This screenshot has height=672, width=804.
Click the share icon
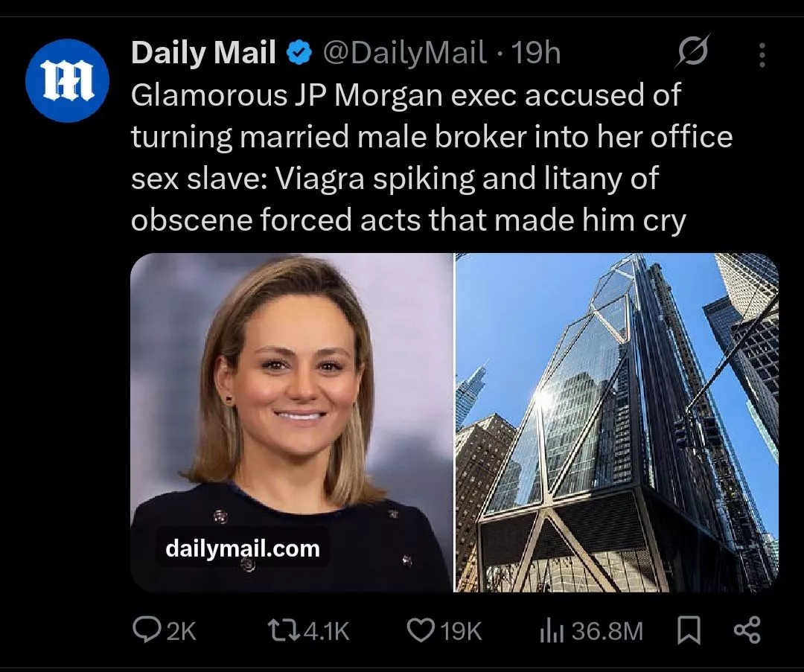tap(747, 631)
